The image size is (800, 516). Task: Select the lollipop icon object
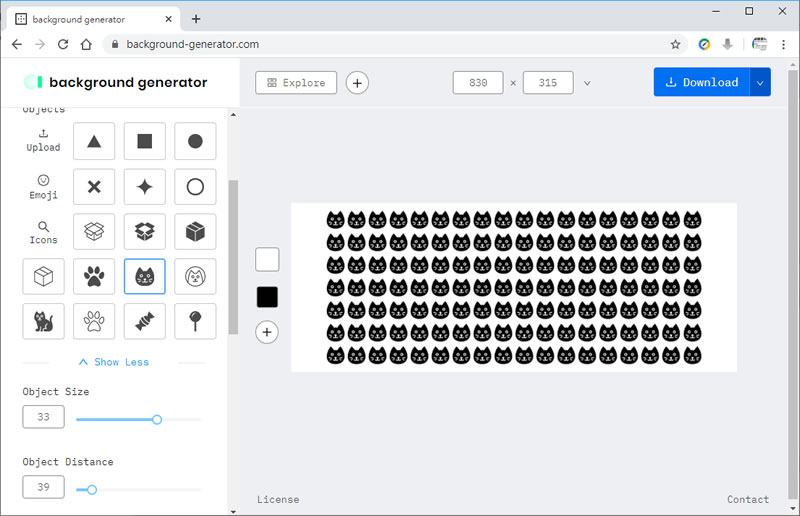pyautogui.click(x=195, y=321)
